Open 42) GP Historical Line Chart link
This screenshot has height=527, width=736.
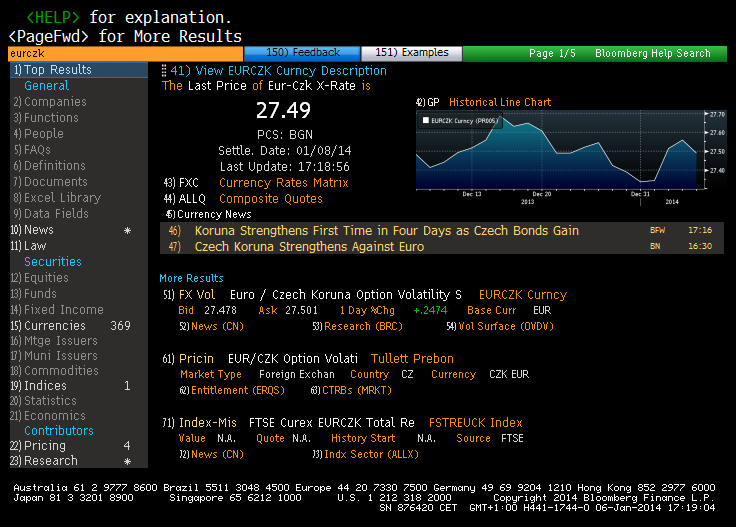[483, 102]
